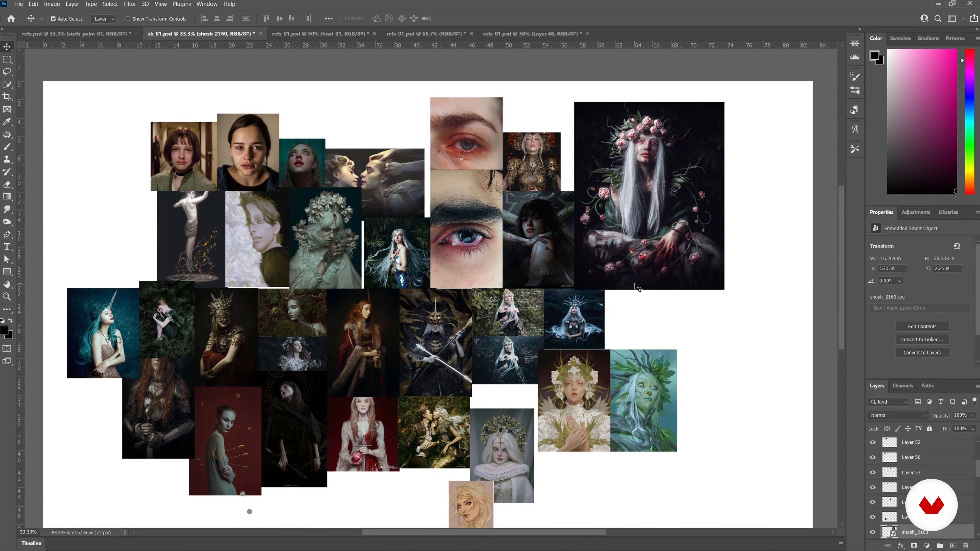Screen dimensions: 980x551
Task: Toggle lock all for layer
Action: click(x=929, y=429)
